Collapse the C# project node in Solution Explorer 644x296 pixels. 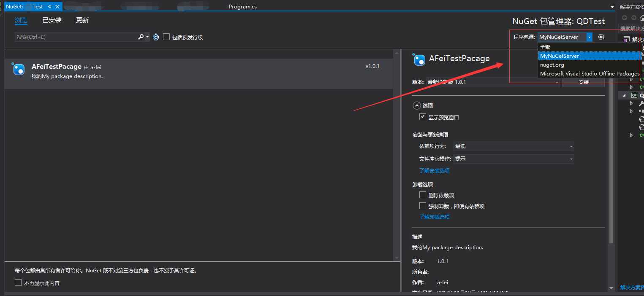[x=625, y=96]
